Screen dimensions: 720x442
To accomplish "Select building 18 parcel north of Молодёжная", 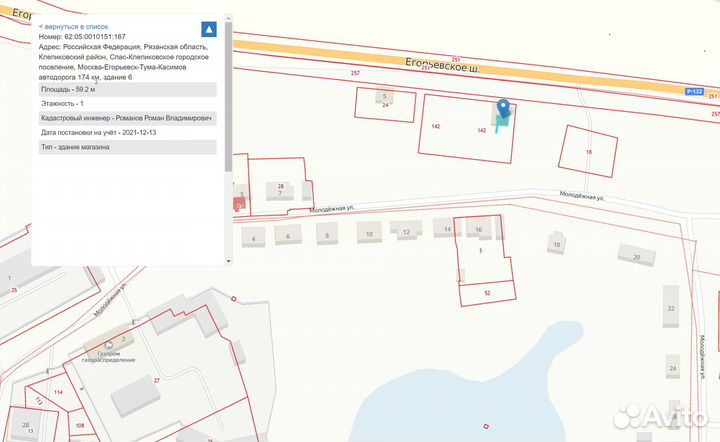I will pyautogui.click(x=588, y=151).
